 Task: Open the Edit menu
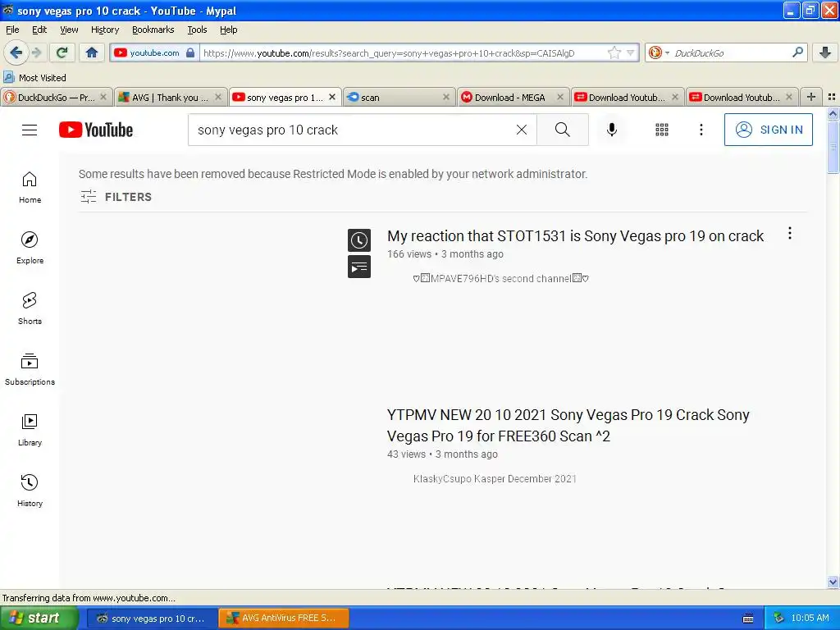39,30
